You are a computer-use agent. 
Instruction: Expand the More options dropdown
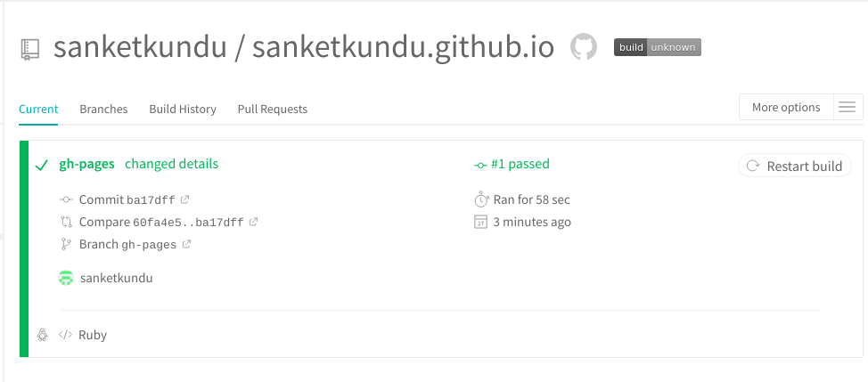click(786, 108)
